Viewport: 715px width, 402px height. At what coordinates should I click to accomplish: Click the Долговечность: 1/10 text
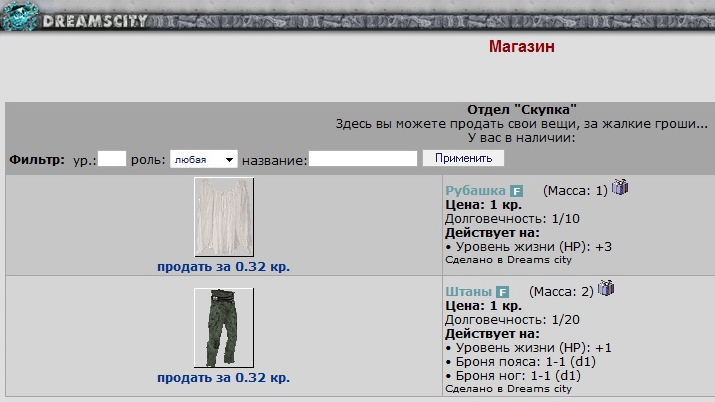point(513,219)
